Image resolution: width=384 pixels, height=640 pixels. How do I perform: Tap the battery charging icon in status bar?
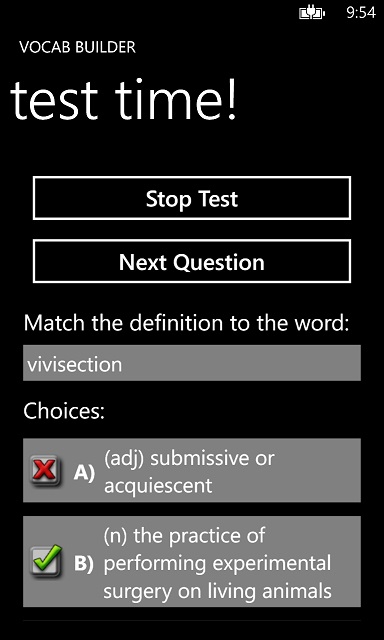coord(312,14)
